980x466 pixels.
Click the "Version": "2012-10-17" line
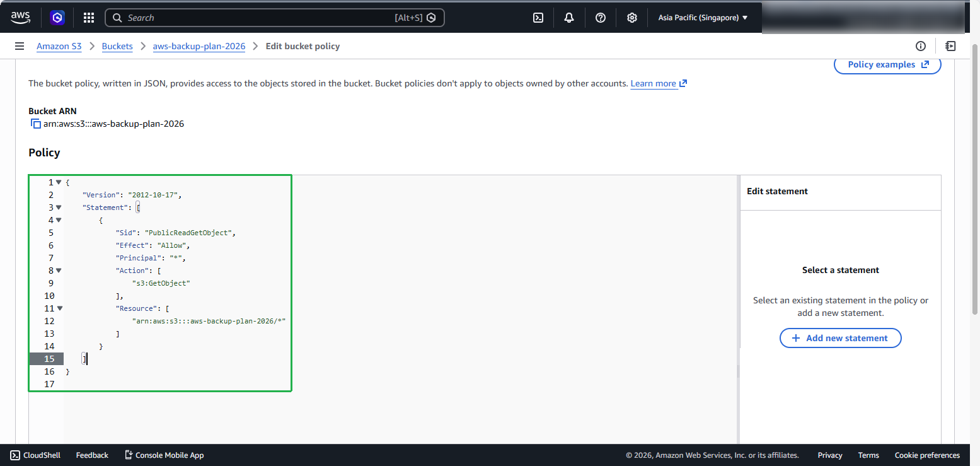pos(132,195)
